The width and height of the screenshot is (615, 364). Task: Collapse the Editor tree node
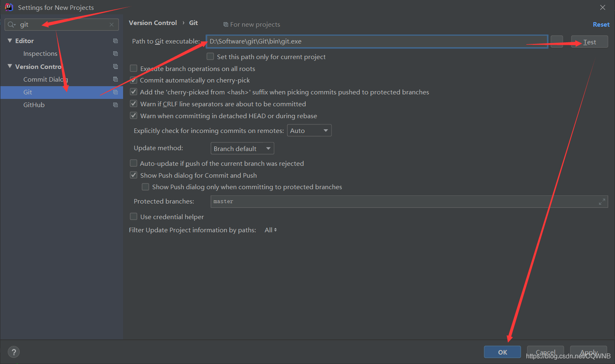10,41
